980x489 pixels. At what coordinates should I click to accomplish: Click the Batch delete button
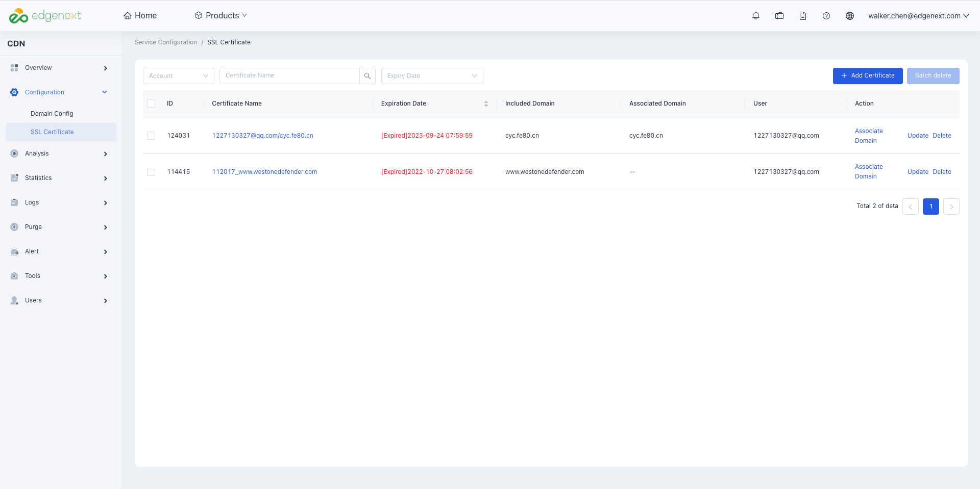point(933,76)
